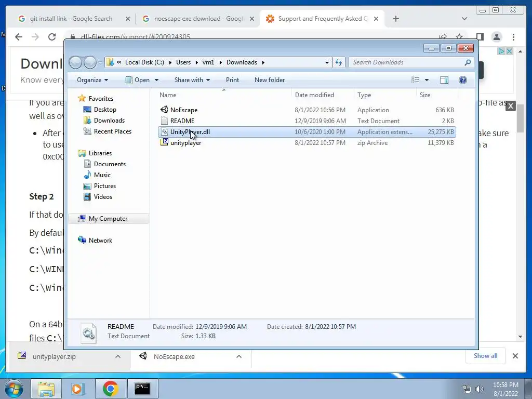Select Network in the navigation pane
532x399 pixels.
[x=100, y=241]
